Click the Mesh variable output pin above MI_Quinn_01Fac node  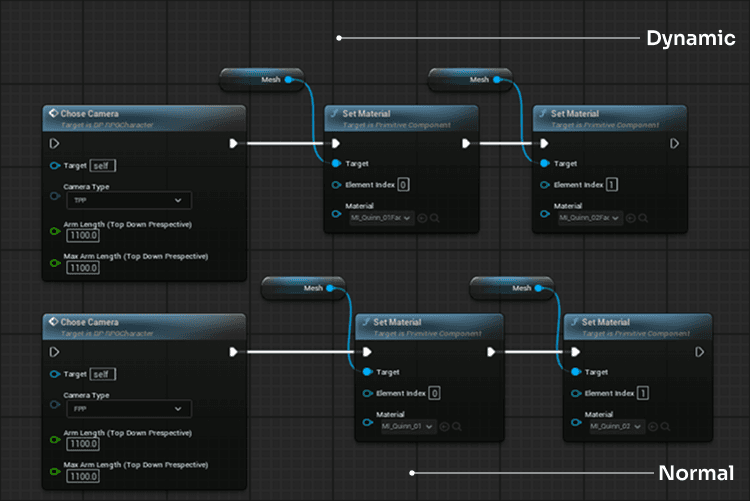point(288,79)
